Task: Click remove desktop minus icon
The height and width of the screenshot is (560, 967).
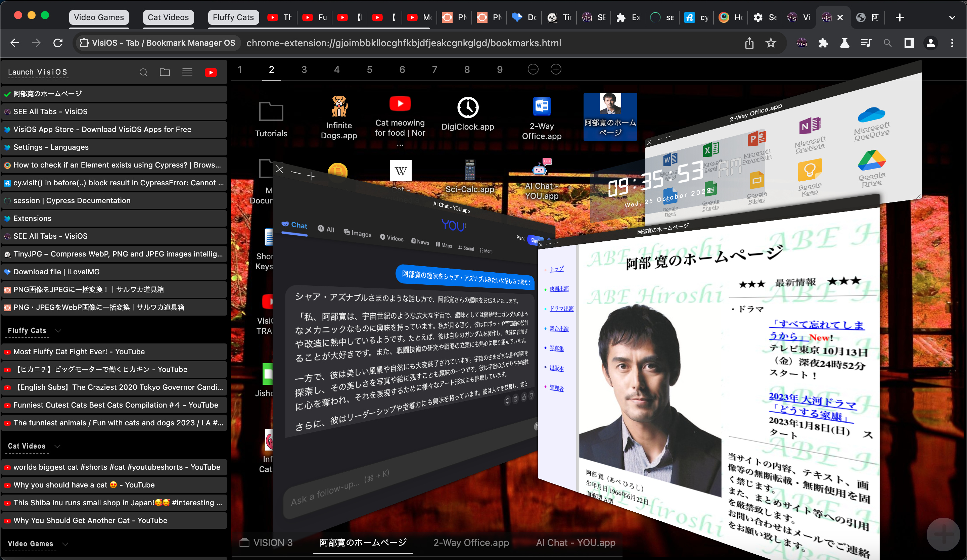Action: [533, 69]
